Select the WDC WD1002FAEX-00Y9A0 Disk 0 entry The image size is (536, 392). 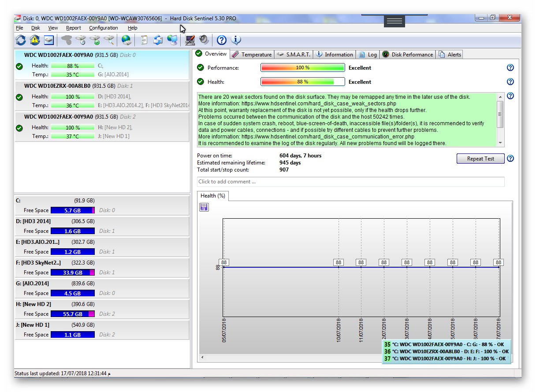tap(102, 65)
